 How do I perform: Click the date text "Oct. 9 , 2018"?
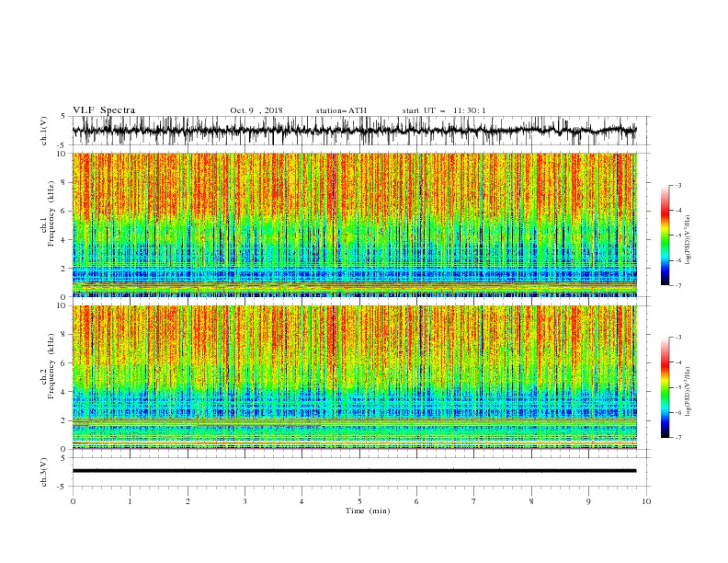pos(256,110)
